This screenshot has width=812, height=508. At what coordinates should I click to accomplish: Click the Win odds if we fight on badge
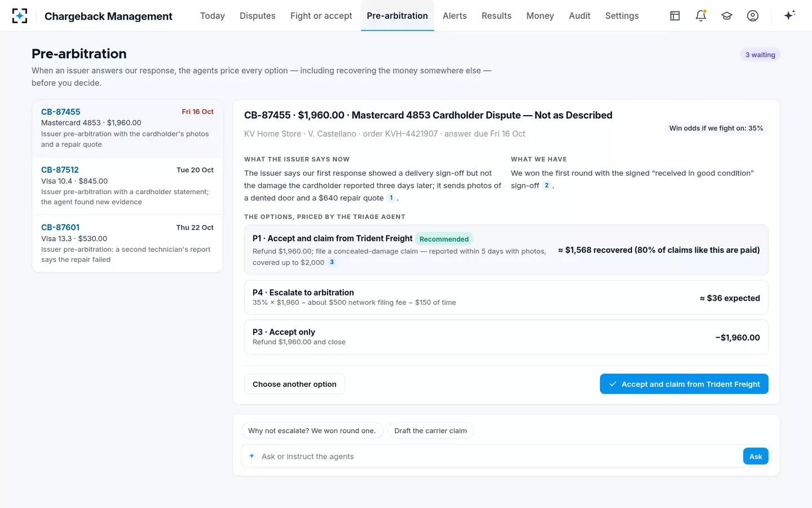[716, 128]
